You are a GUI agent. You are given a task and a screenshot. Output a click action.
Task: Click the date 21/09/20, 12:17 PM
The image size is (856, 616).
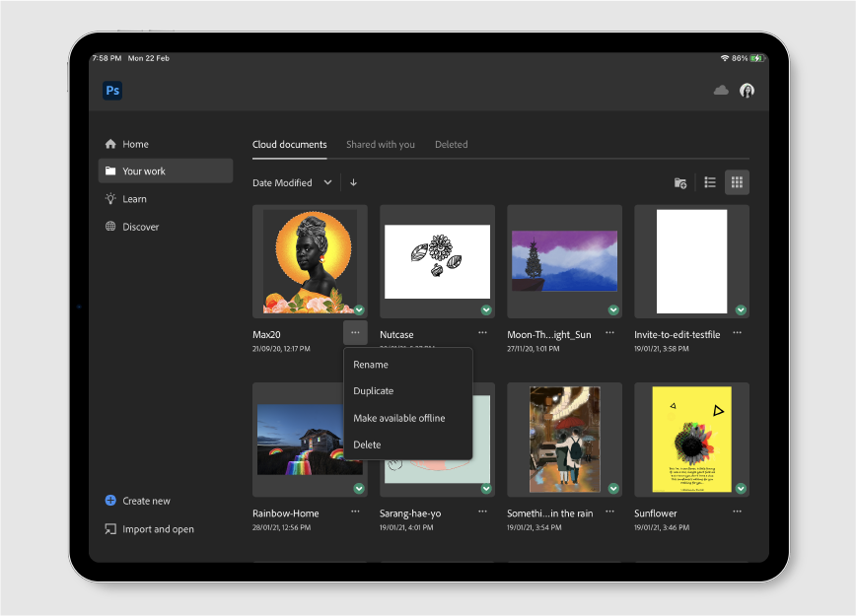(281, 349)
